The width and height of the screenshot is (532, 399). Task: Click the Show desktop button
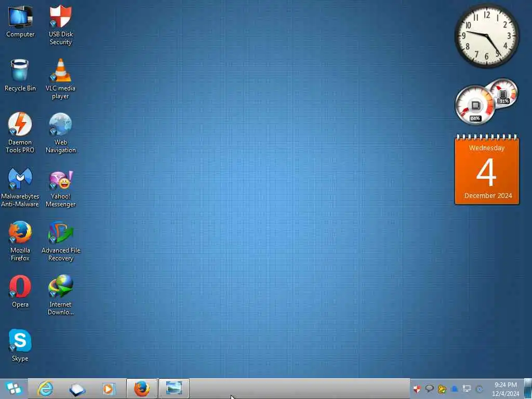[x=528, y=389]
